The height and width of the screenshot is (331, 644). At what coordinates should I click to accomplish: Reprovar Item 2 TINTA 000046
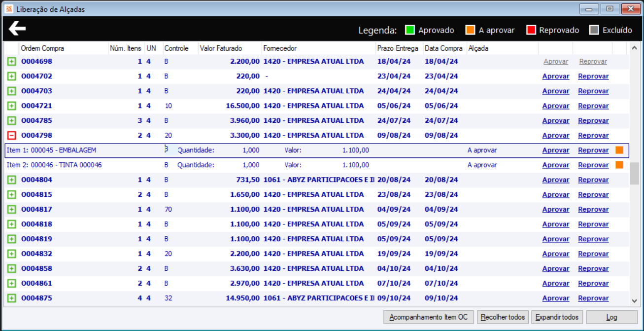593,165
